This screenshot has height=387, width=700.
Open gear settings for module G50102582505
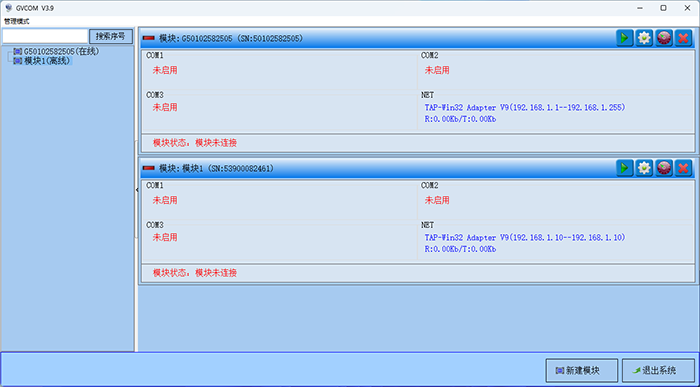point(644,38)
